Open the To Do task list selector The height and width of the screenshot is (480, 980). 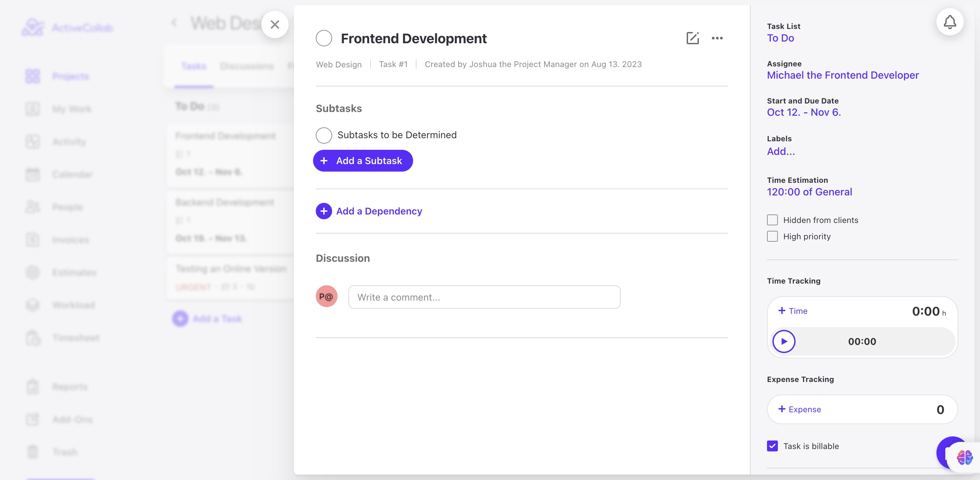point(780,38)
